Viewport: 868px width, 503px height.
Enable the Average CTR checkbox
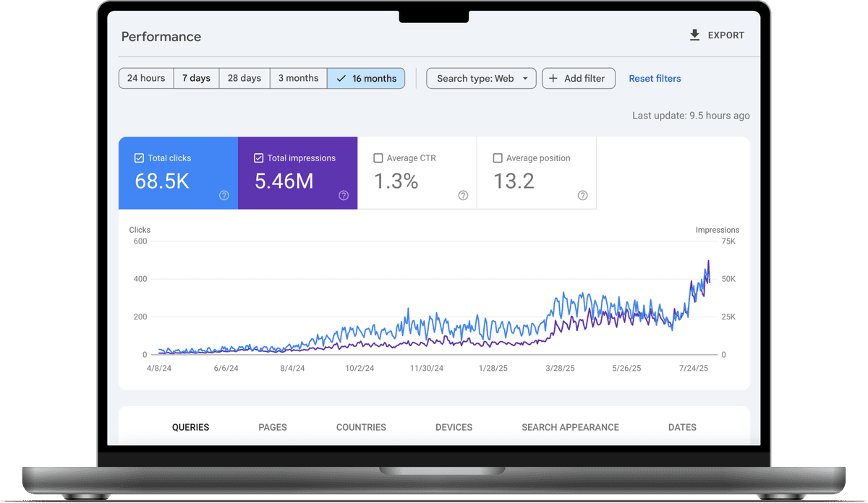(378, 158)
